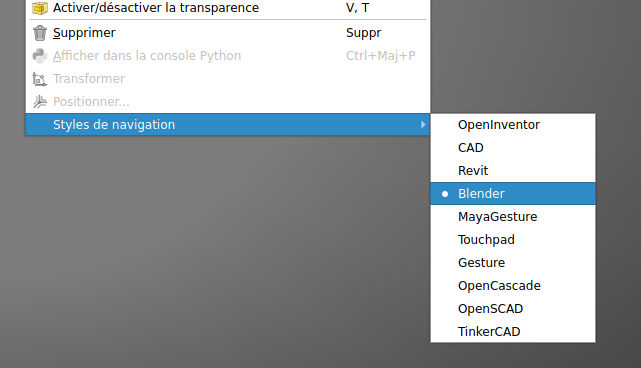Image resolution: width=641 pixels, height=368 pixels.
Task: Click the Transformer axis icon
Action: pyautogui.click(x=40, y=79)
